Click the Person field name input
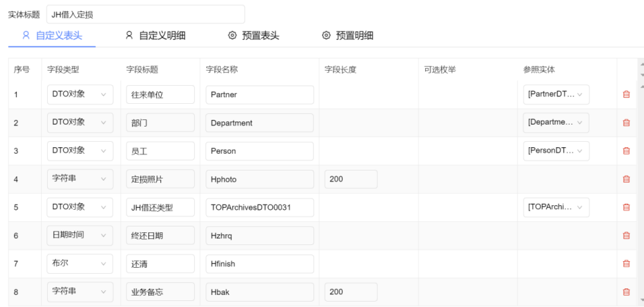Viewport: 644px width, 307px height. [x=259, y=151]
